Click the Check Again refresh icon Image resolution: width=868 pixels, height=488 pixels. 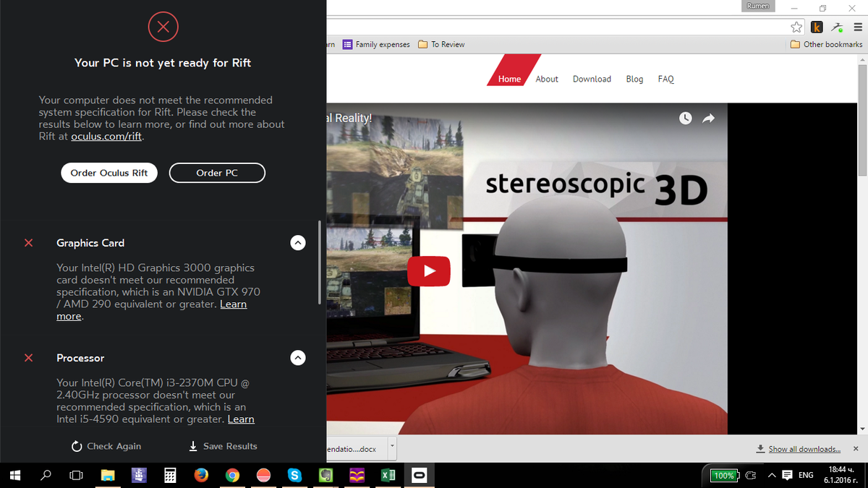77,446
